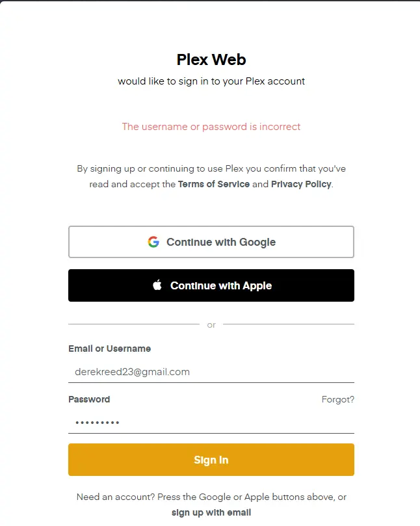420x526 pixels.
Task: Open the Terms of Service link
Action: [x=214, y=184]
